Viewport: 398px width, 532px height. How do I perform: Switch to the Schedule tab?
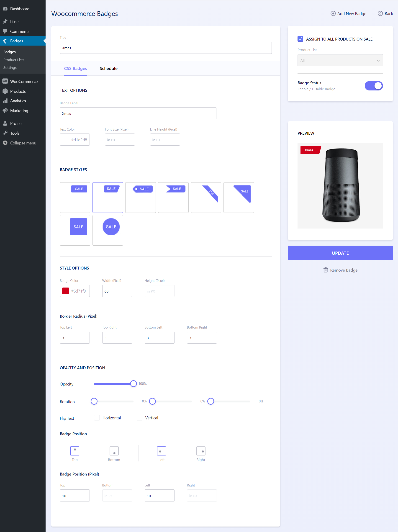(x=108, y=69)
